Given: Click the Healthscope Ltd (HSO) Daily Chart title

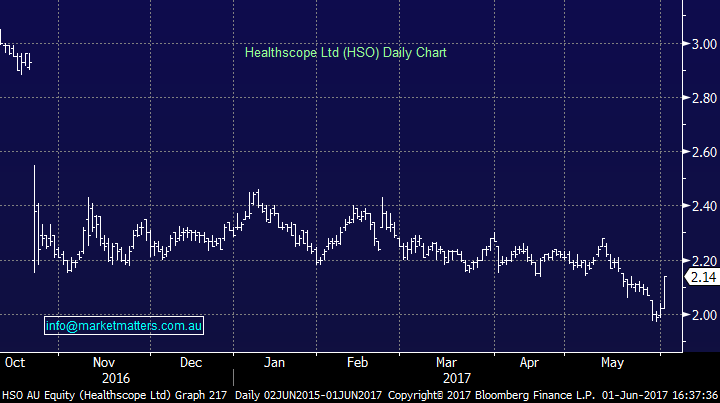Looking at the screenshot, I should (345, 52).
